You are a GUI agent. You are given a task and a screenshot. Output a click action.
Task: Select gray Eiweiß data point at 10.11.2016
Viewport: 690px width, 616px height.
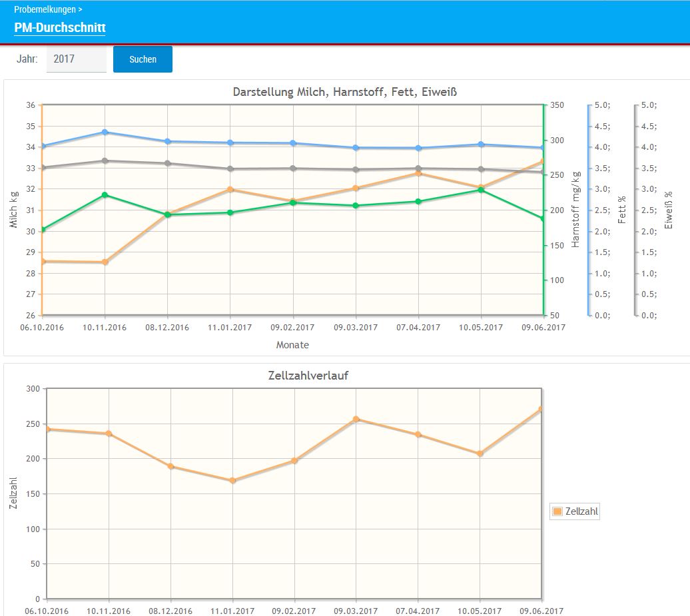[105, 160]
